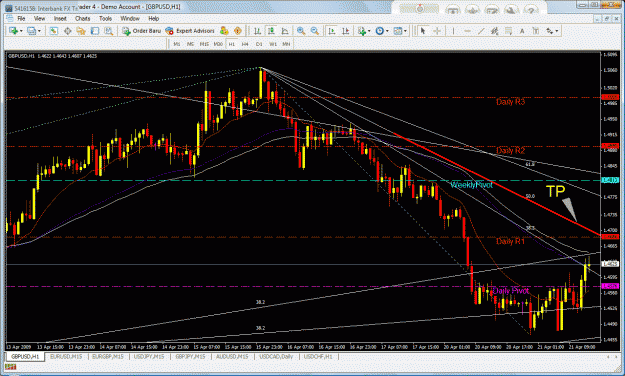Click the Periods clock icon

(x=379, y=31)
